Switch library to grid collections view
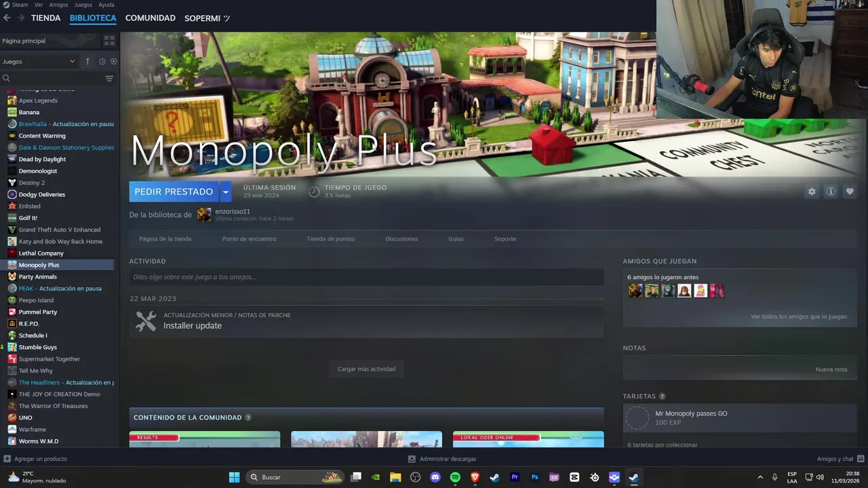This screenshot has height=488, width=868. tap(109, 41)
